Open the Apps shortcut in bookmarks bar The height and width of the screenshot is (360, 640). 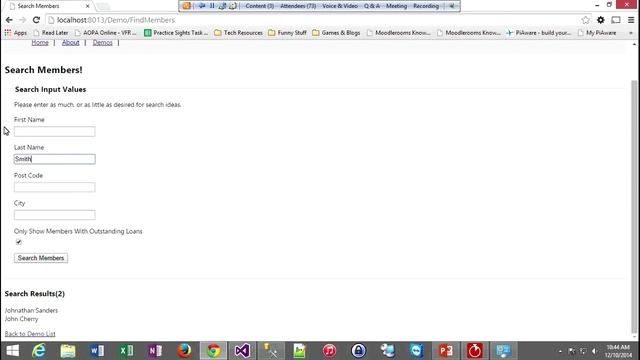(16, 33)
